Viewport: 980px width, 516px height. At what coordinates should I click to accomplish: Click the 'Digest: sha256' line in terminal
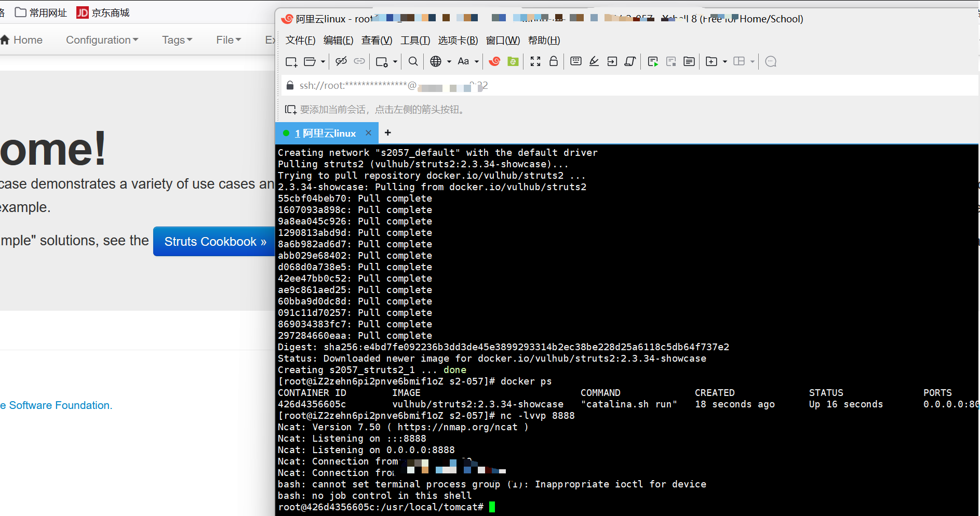pyautogui.click(x=503, y=347)
